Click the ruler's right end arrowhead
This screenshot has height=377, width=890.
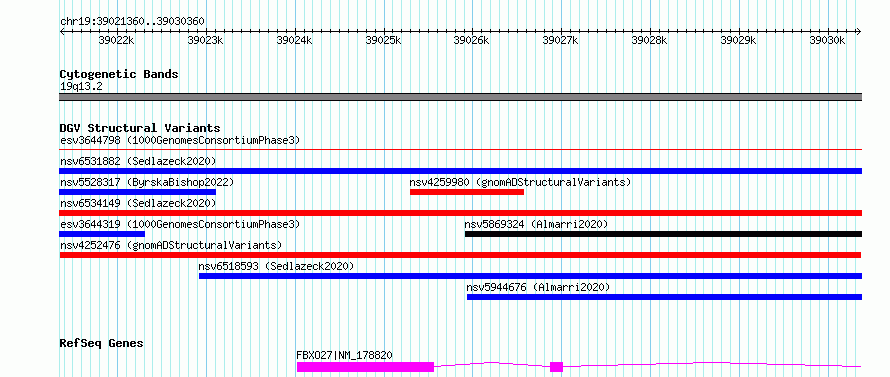tap(859, 31)
